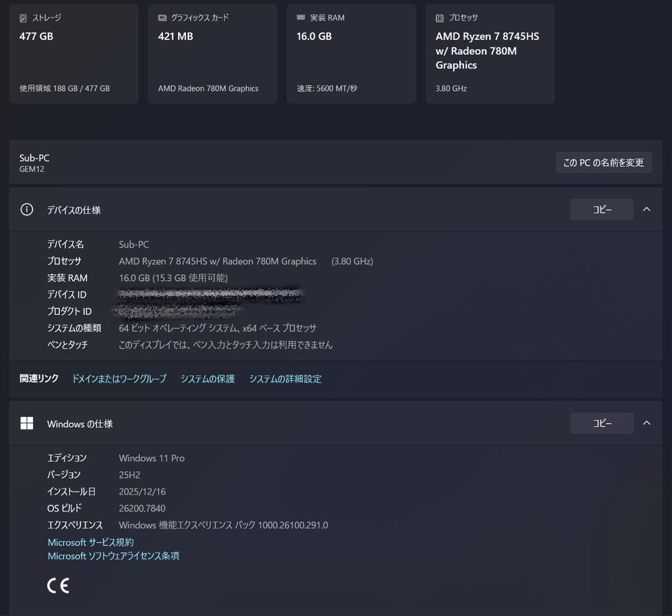Click the システムの種類 label
The image size is (672, 616).
[x=74, y=328]
